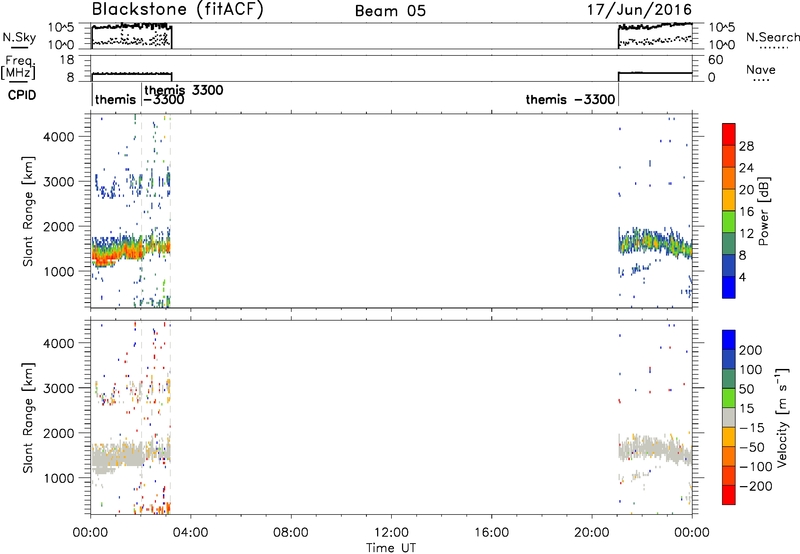The width and height of the screenshot is (800, 554).
Task: Click the 'Velocity [m s-1]' colorbar label
Action: click(782, 417)
